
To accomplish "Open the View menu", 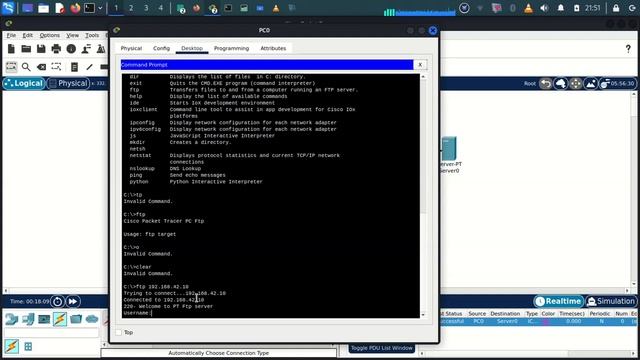I will pyautogui.click(x=72, y=36).
